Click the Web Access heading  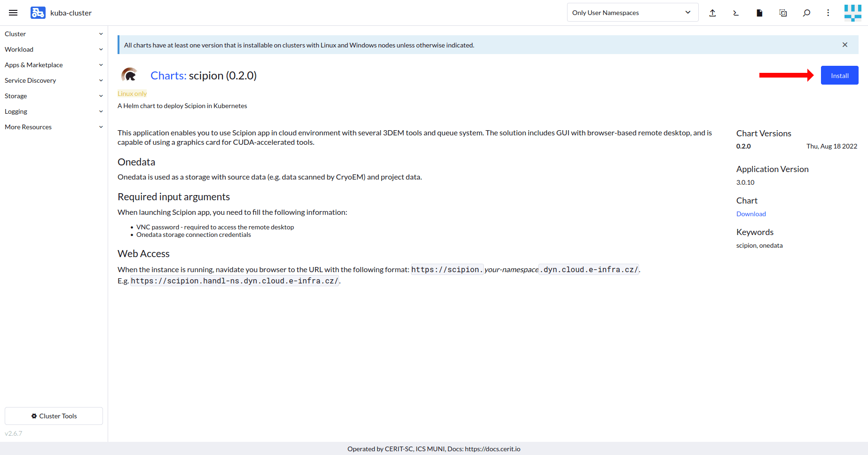pyautogui.click(x=143, y=253)
